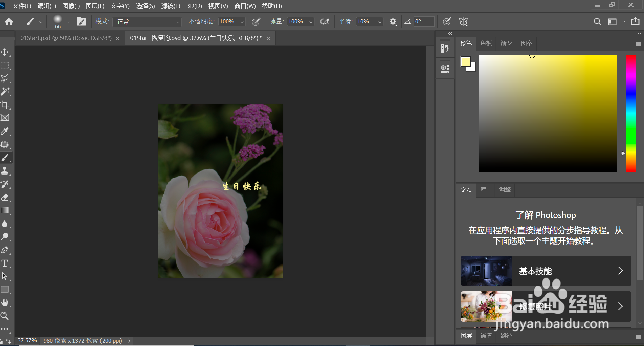Enable airbrush-style build-up
Screen dimensions: 644x346
point(325,22)
